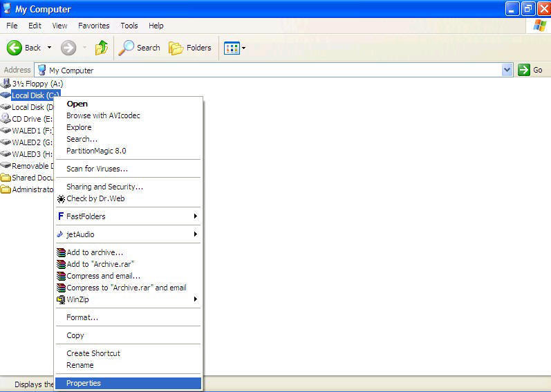Click the Add to "Archive.rar" icon
The width and height of the screenshot is (551, 392).
61,264
